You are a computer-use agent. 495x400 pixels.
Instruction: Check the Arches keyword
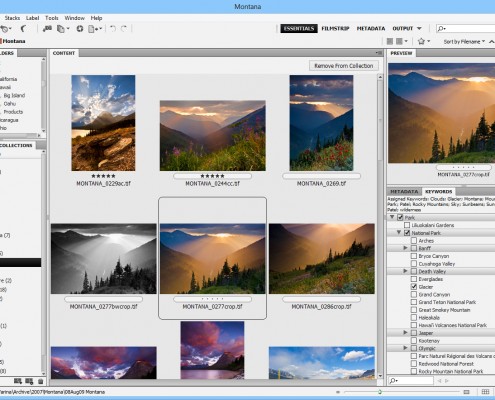[x=414, y=241]
